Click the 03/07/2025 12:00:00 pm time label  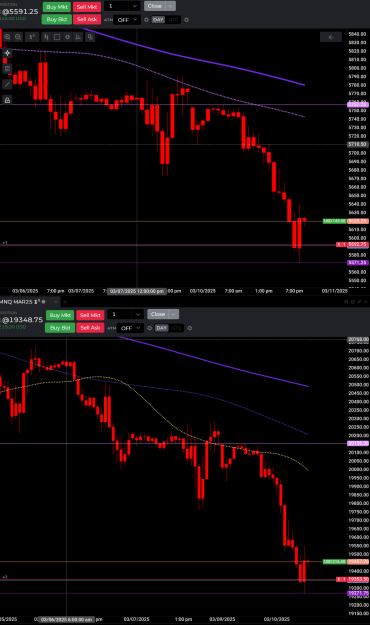[137, 291]
